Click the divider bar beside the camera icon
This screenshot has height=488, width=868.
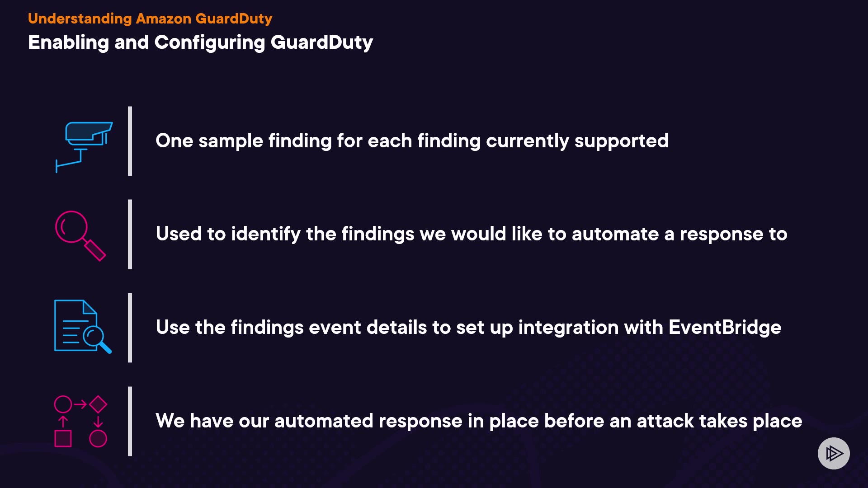click(x=130, y=141)
